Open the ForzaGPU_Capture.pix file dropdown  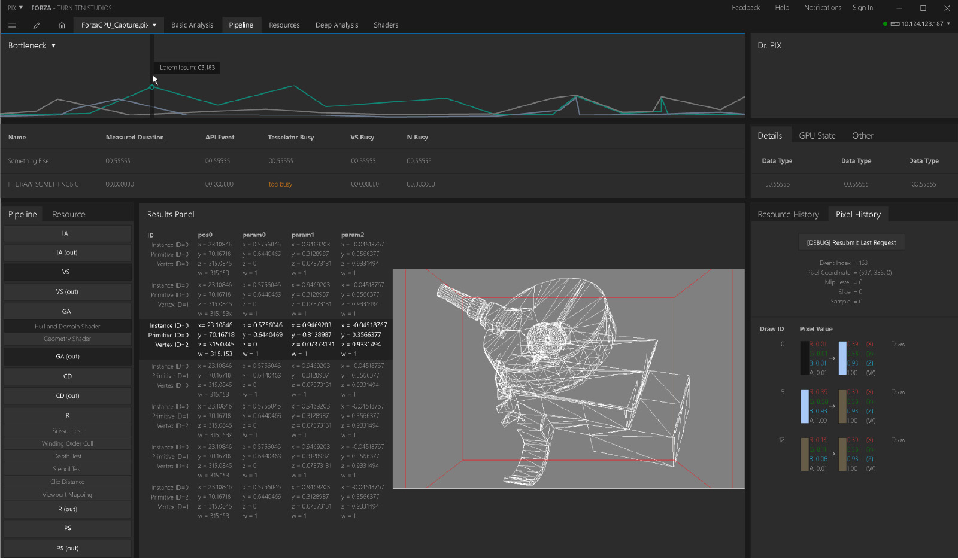click(117, 25)
